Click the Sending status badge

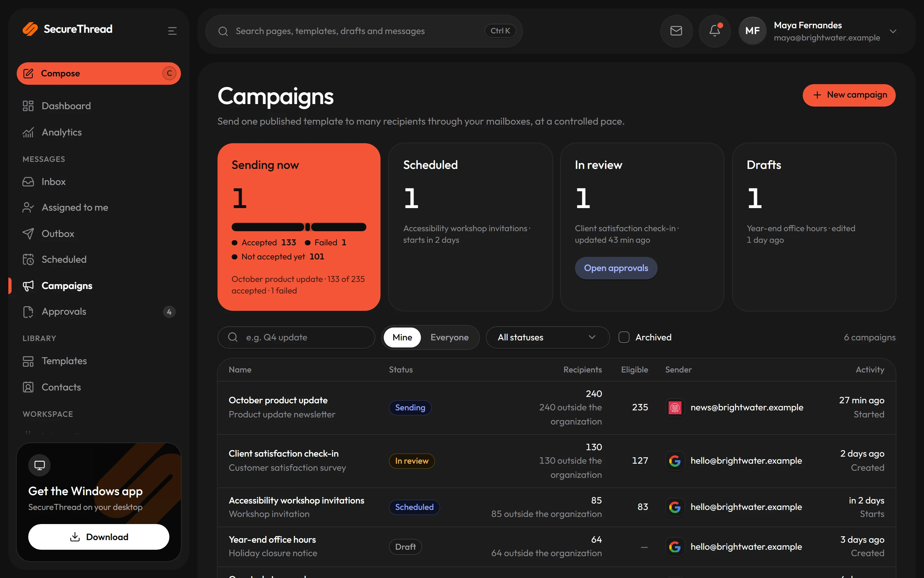(410, 407)
